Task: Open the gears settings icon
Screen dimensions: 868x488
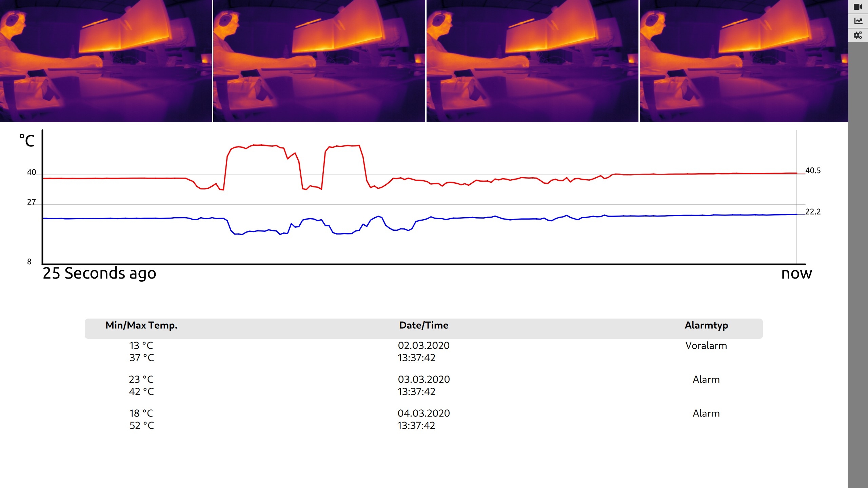Action: tap(858, 35)
